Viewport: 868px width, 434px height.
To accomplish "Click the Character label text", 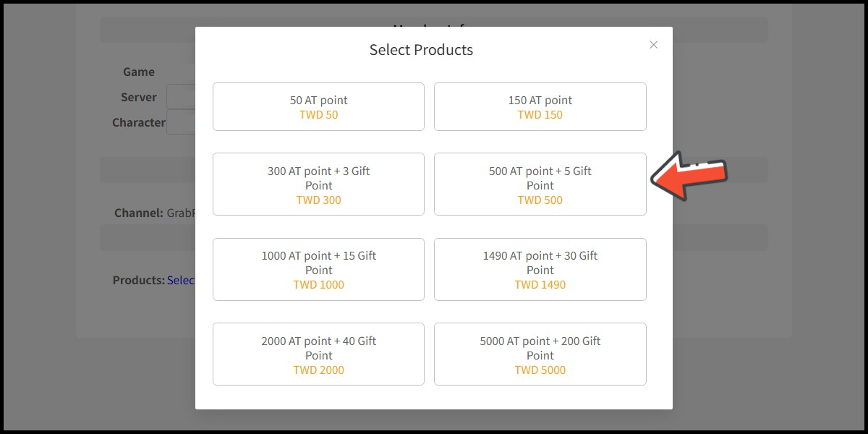I will [138, 123].
